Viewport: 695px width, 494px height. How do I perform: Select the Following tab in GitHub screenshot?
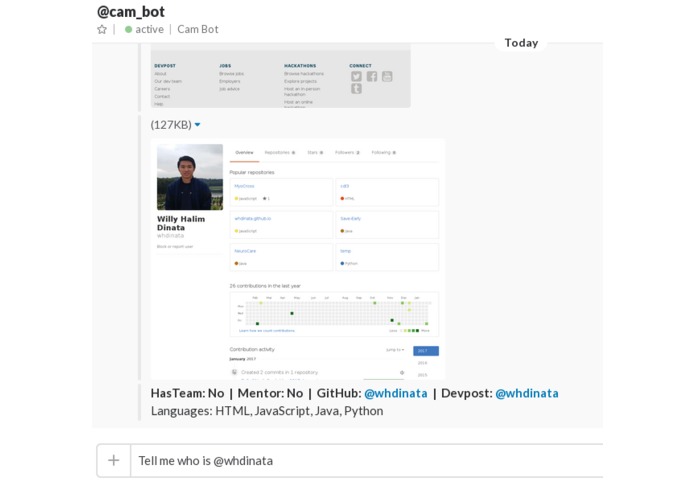pyautogui.click(x=383, y=153)
